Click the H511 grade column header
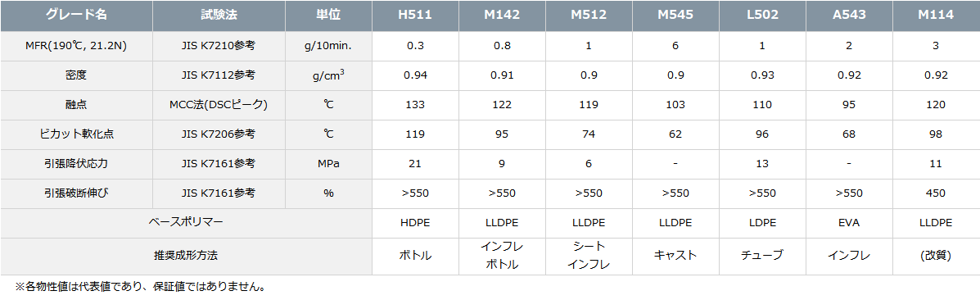The height and width of the screenshot is (300, 980). [415, 16]
